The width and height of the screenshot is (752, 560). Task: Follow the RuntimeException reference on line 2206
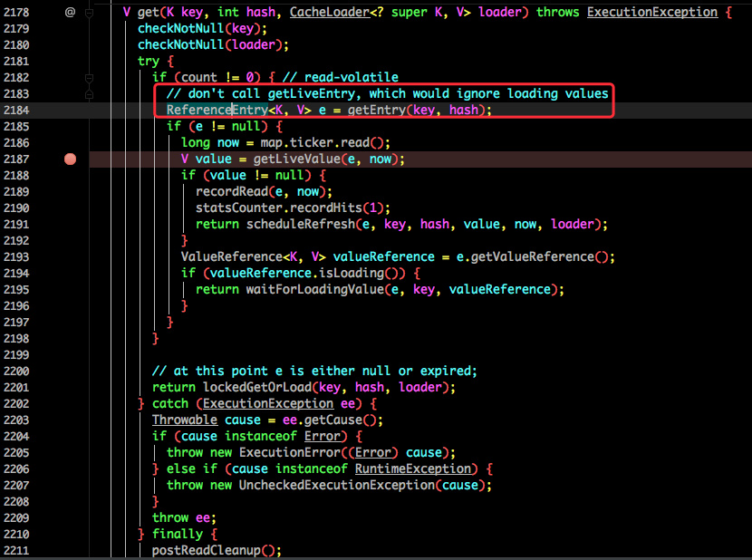tap(413, 468)
